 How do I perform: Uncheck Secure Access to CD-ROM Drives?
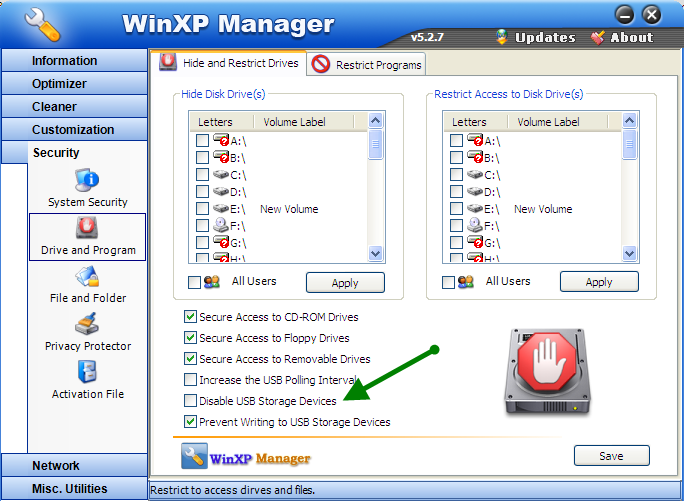click(x=190, y=317)
